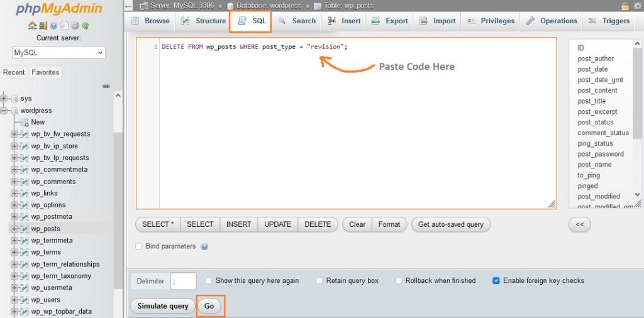Click Get auto-saved query button
The height and width of the screenshot is (318, 644).
coord(450,224)
